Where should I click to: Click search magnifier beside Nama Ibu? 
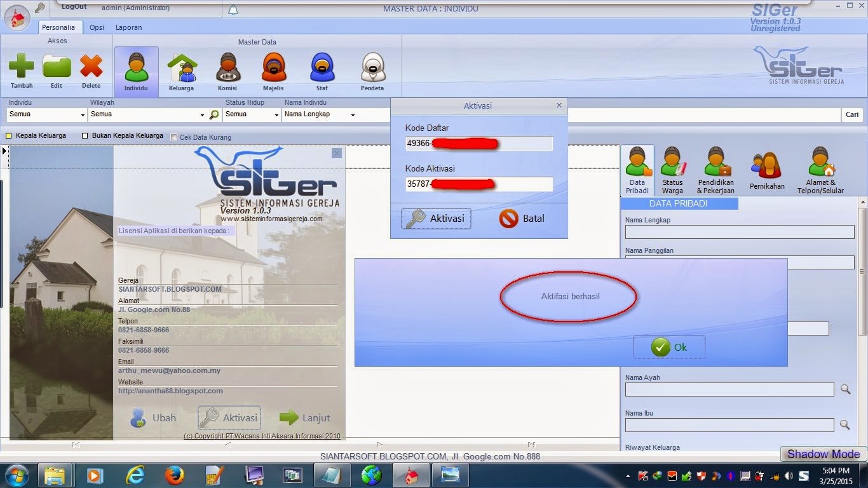(x=845, y=424)
